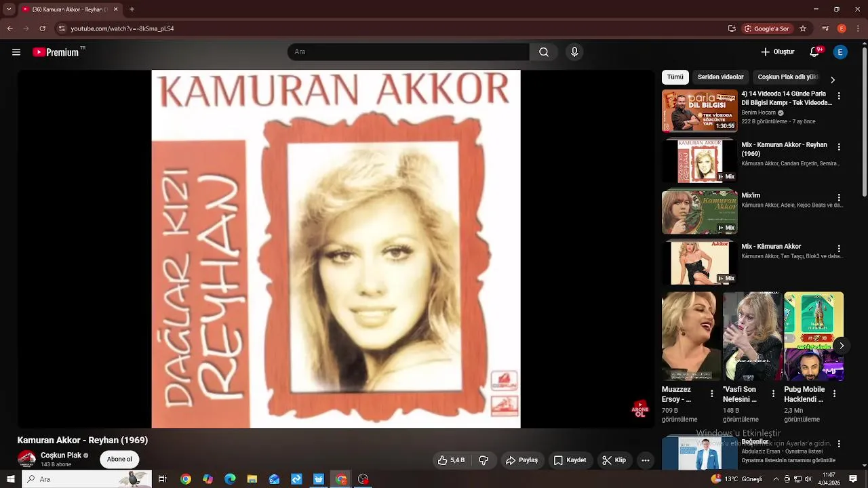Create a clip with Klip button

click(614, 460)
